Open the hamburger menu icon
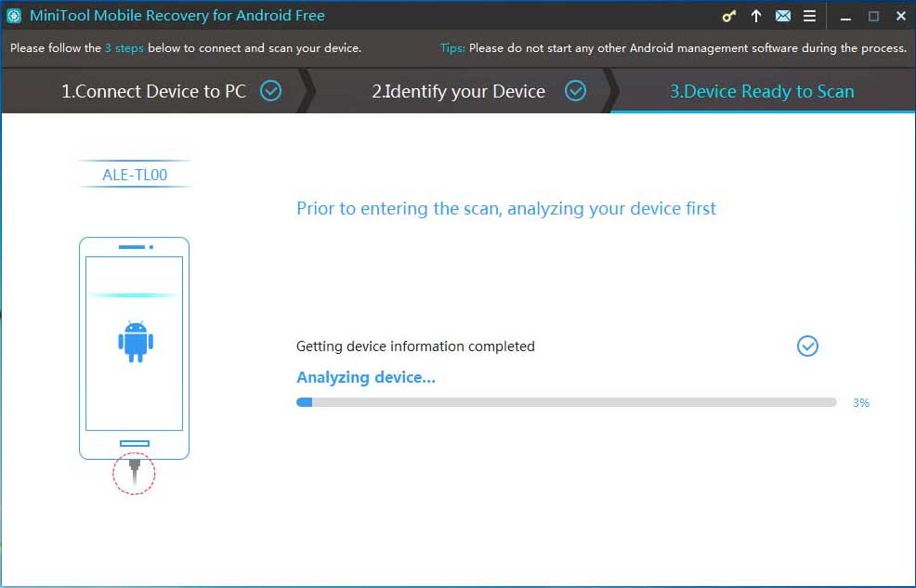This screenshot has height=588, width=916. pos(810,17)
